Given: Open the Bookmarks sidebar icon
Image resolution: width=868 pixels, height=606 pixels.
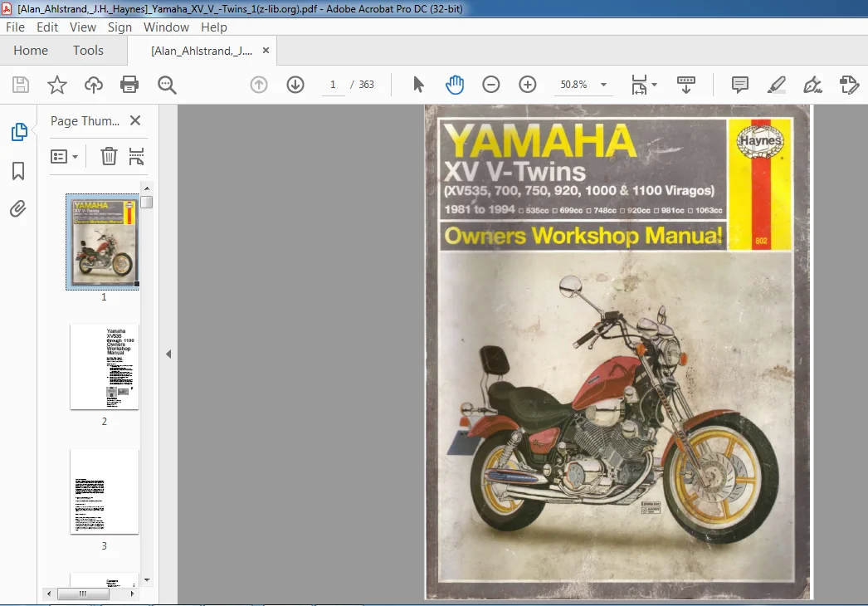Looking at the screenshot, I should pyautogui.click(x=18, y=171).
